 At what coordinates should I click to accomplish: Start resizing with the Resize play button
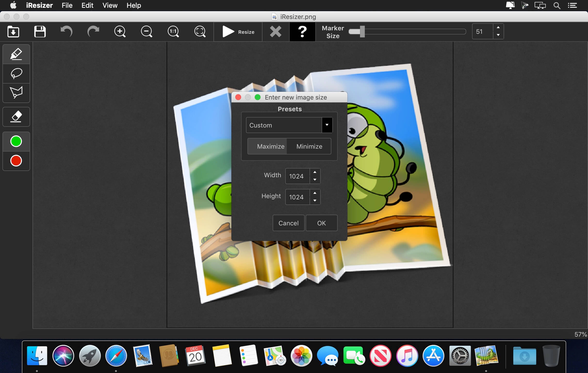[x=238, y=32]
